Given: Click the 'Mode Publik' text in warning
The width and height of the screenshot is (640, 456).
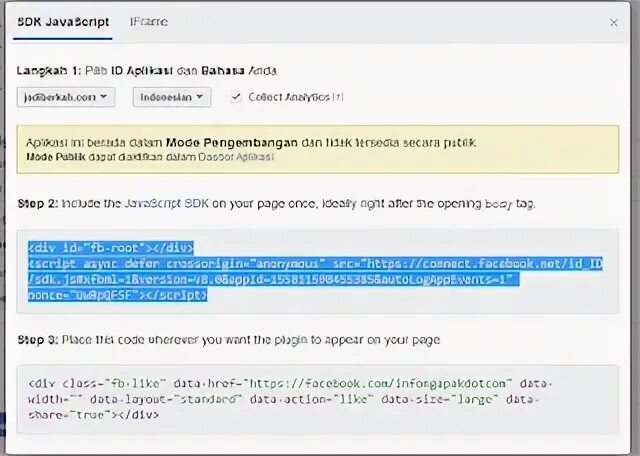Looking at the screenshot, I should tap(56, 157).
